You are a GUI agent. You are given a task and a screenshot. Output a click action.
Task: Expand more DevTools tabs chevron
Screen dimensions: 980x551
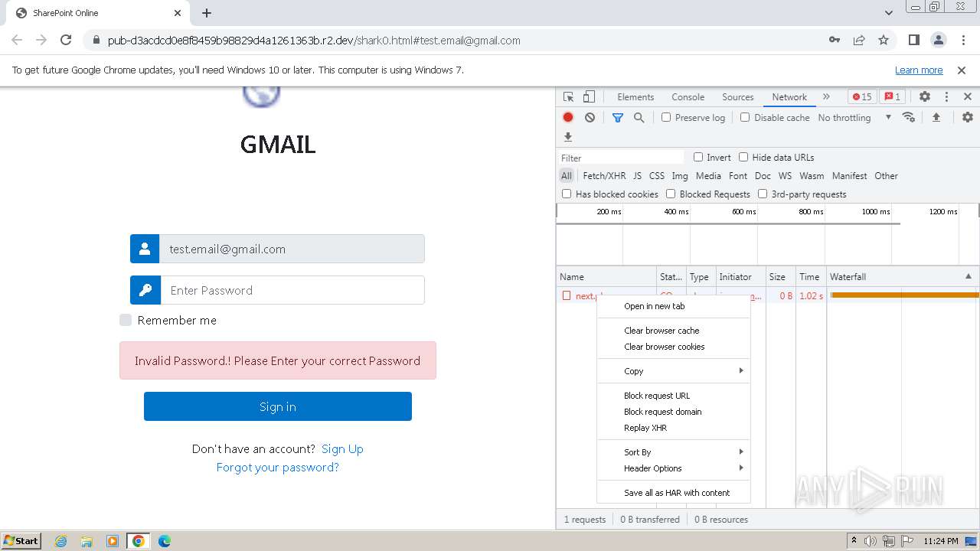point(826,96)
